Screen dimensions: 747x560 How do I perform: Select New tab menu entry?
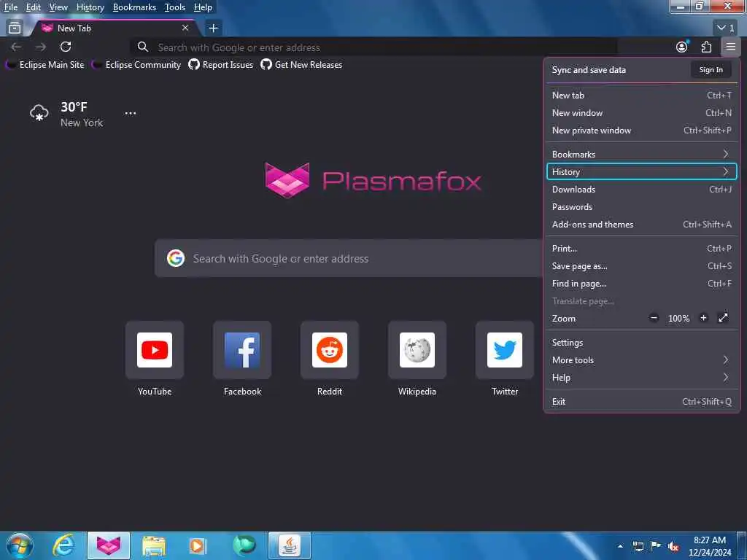point(642,96)
